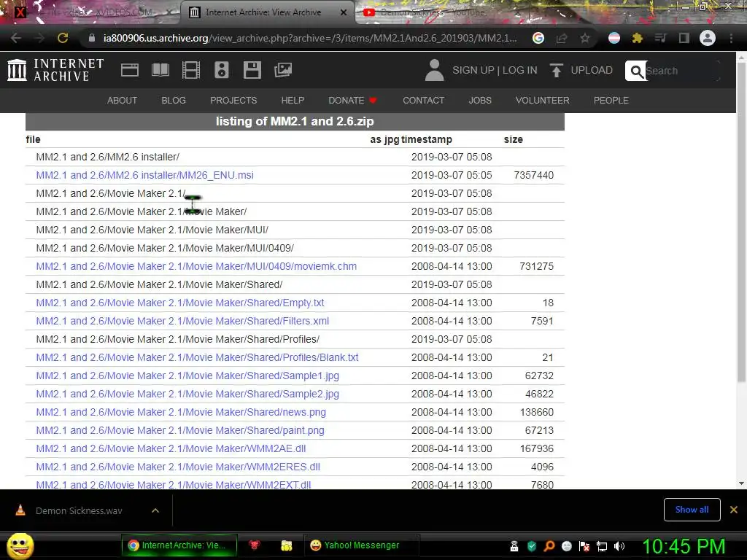This screenshot has width=747, height=560.
Task: Open the Shared/Empty.txt file link
Action: (x=180, y=303)
